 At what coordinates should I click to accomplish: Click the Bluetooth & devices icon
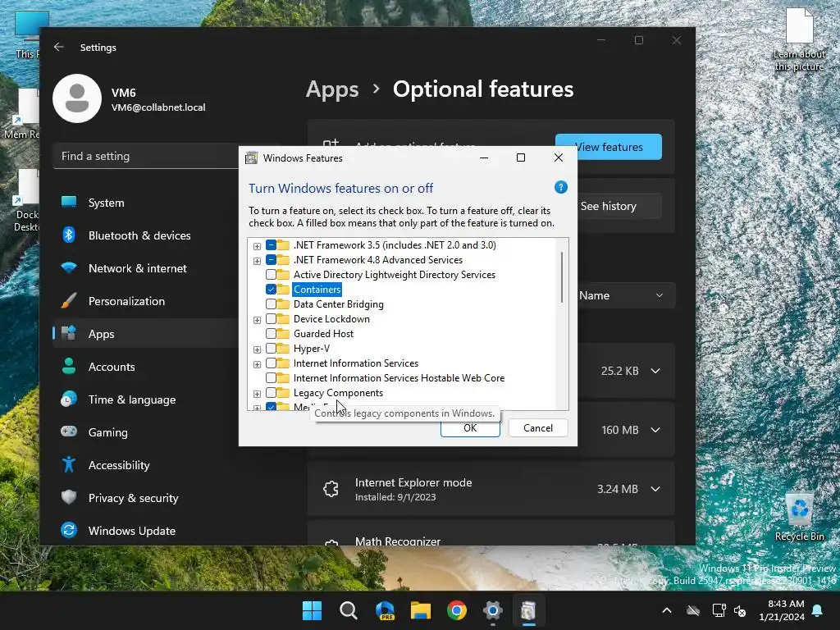point(69,235)
